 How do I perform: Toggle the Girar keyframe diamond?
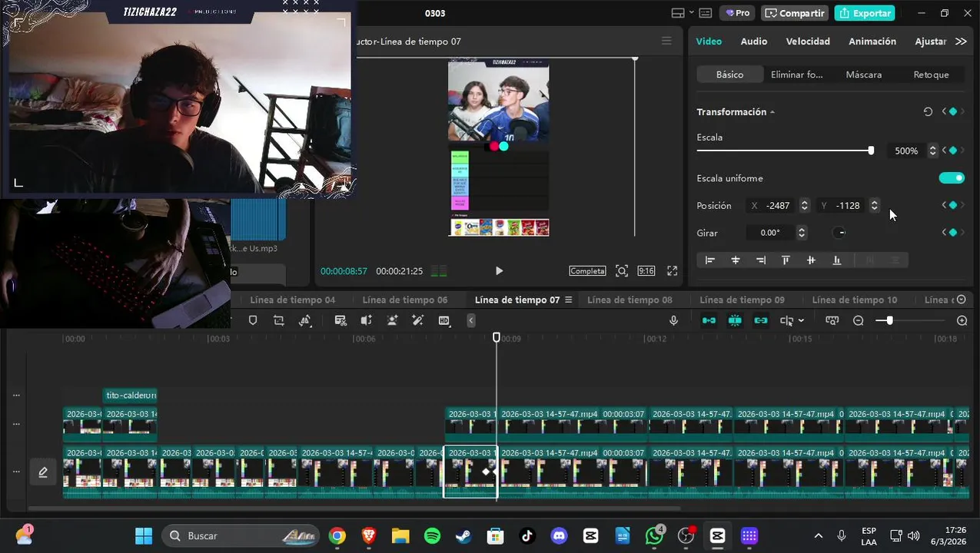tap(953, 233)
